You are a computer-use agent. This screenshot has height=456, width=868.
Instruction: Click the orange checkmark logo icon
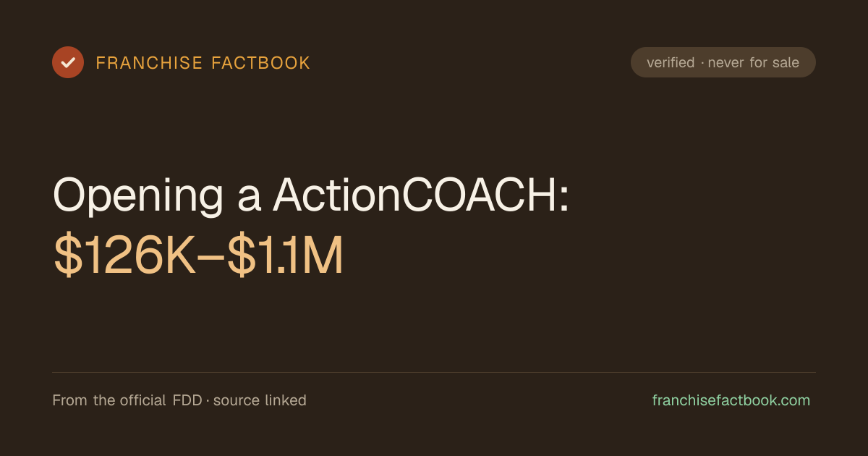click(68, 62)
